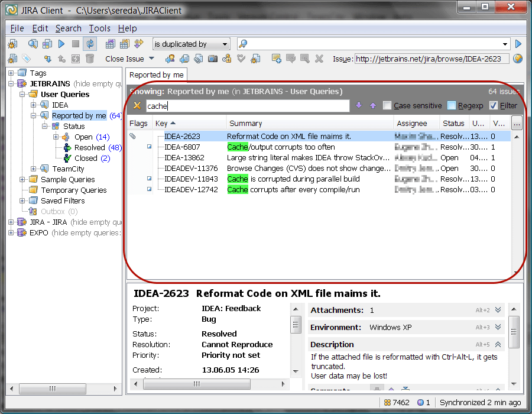The image size is (532, 414).
Task: Select the 'Reported by me' tab
Action: tap(156, 75)
